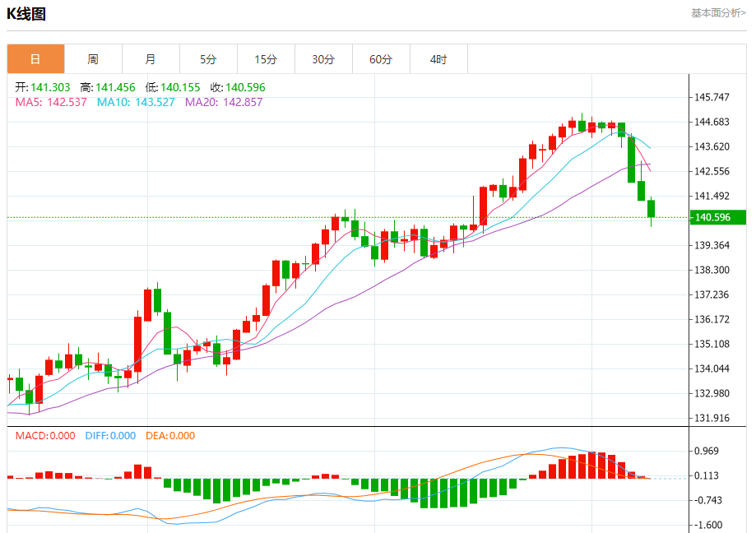Click the -1.600 MACD axis label
Viewport: 756px width, 533px height.
click(707, 525)
